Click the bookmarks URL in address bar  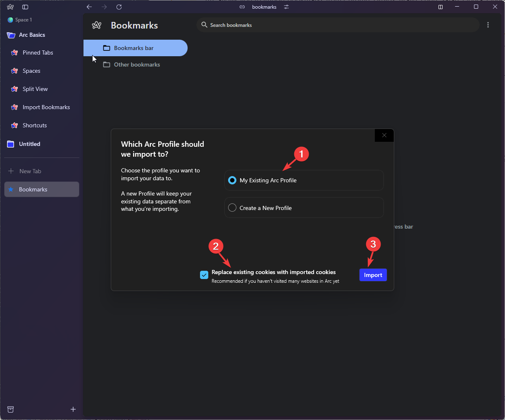click(x=264, y=7)
